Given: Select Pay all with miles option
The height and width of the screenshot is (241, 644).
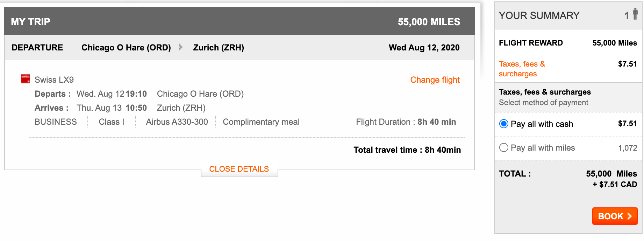Looking at the screenshot, I should coord(504,147).
